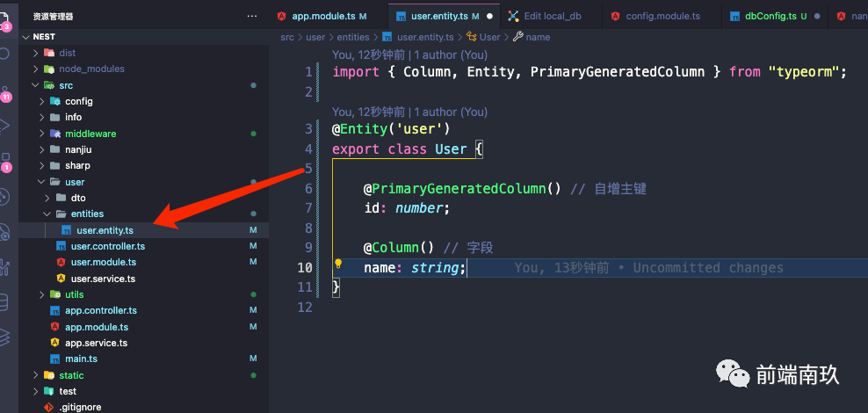Screen dimensions: 868x413
Task: Click the User class breadcrumb
Action: tap(489, 37)
